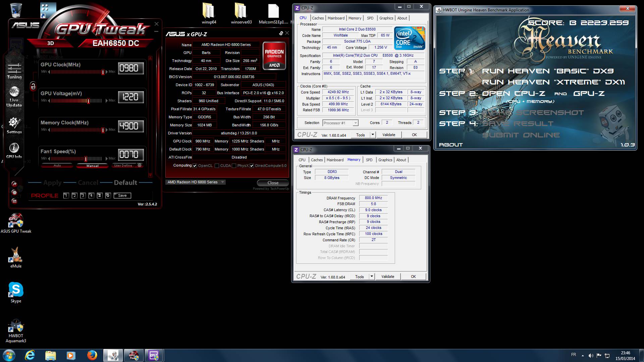Viewport: 644px width, 362px height.
Task: Open the HWBOT Aquamark3 desktop shortcut
Action: [x=16, y=330]
